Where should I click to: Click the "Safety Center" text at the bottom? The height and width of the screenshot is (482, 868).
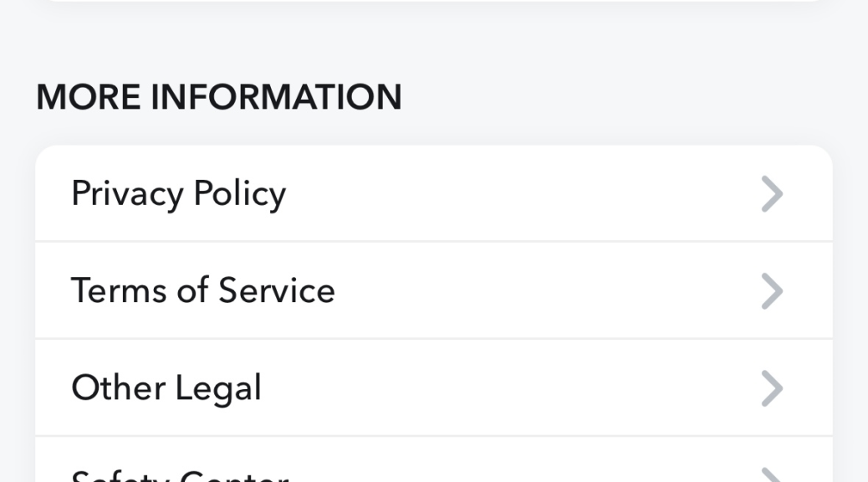click(180, 475)
